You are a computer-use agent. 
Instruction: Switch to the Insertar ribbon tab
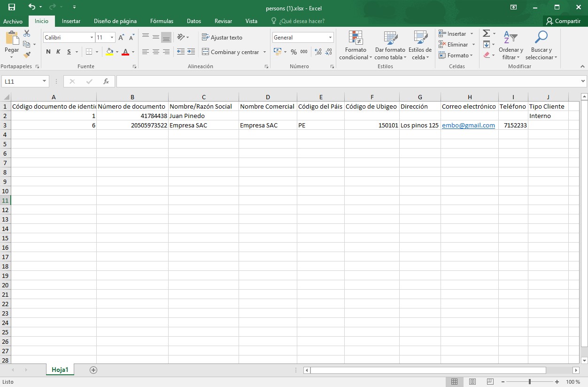coord(71,21)
